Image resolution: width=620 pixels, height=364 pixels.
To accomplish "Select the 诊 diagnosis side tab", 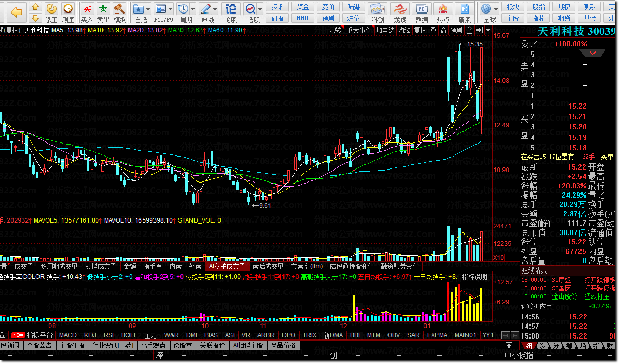I will 542,346.
